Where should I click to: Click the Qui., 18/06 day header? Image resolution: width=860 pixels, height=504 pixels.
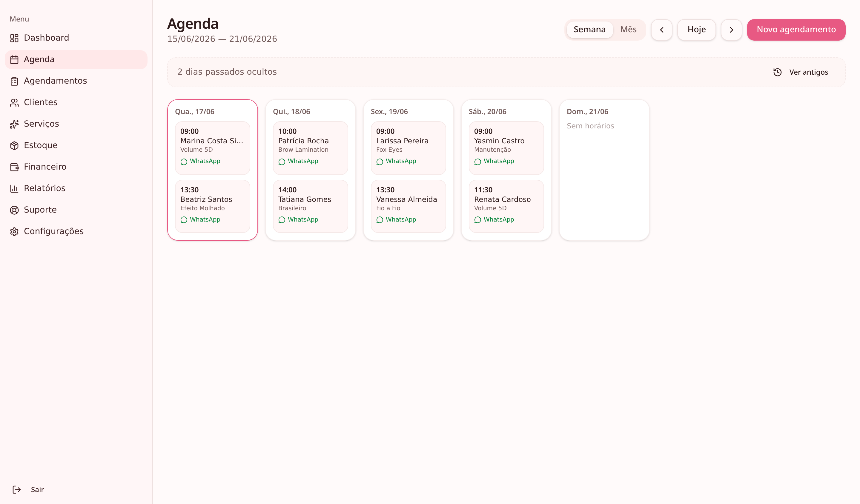(291, 112)
